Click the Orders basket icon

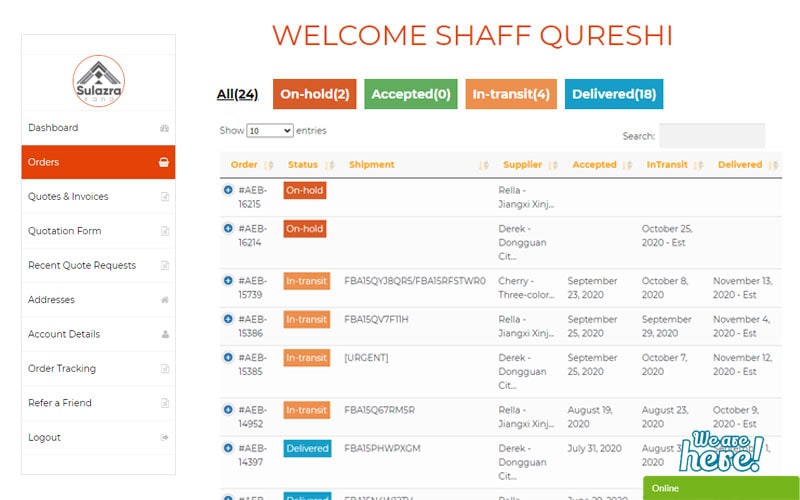click(x=164, y=162)
